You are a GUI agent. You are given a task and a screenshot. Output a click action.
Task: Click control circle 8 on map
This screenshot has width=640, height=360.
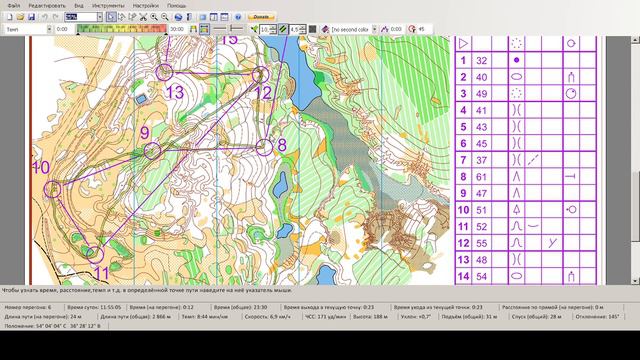pyautogui.click(x=264, y=147)
